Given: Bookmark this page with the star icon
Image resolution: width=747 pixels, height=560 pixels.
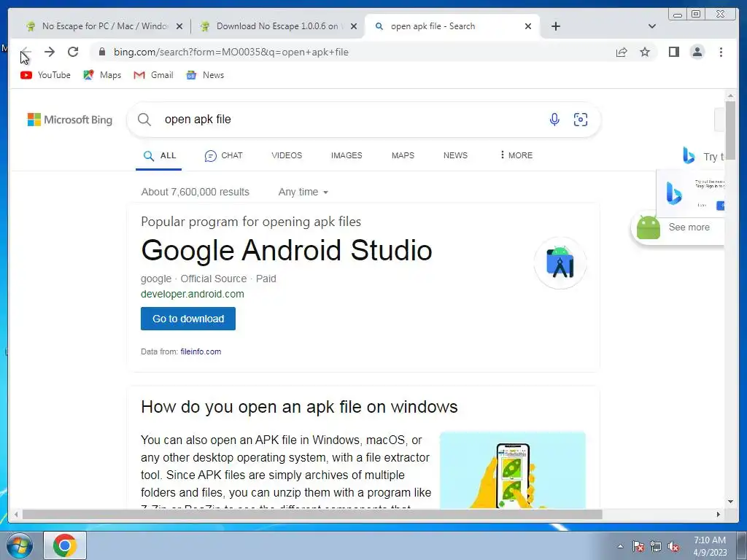Looking at the screenshot, I should [x=645, y=52].
